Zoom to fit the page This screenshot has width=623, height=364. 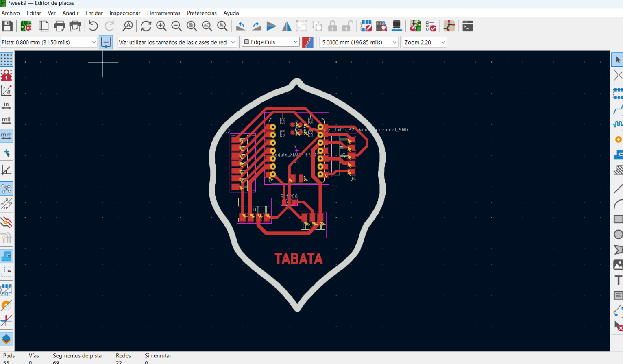pos(192,26)
